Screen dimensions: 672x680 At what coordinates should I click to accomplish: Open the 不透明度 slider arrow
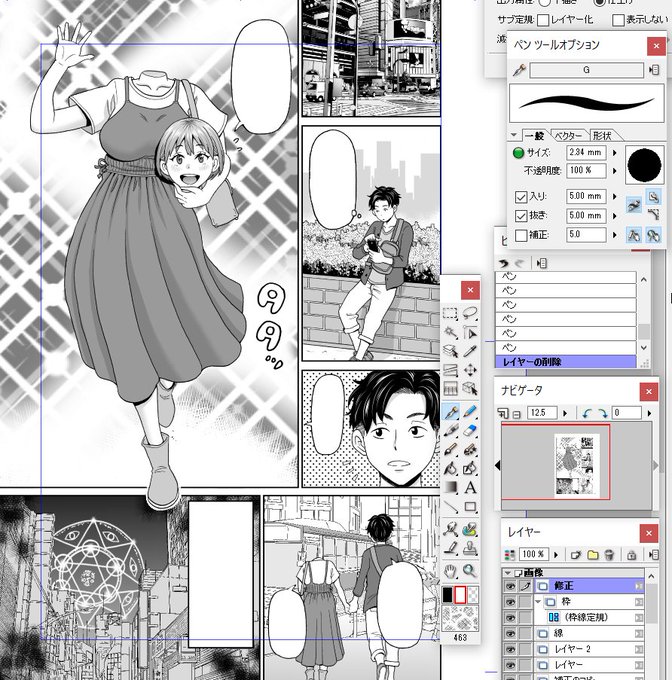tap(614, 171)
